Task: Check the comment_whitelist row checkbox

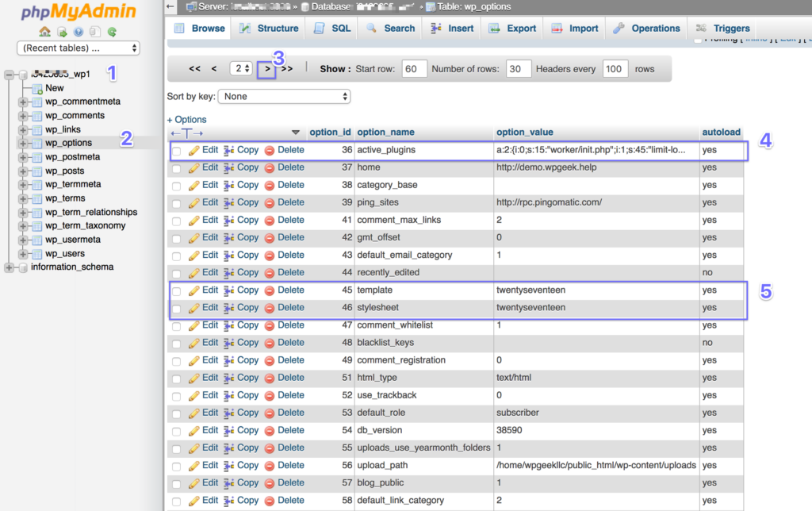Action: coord(177,326)
